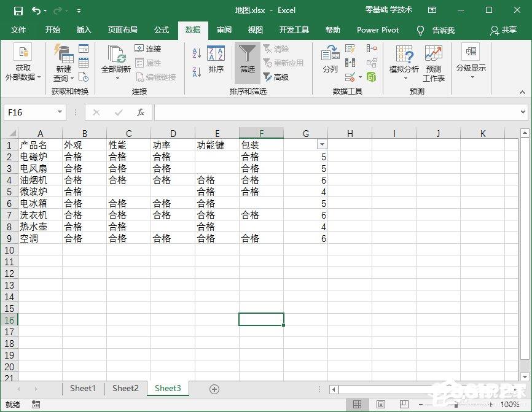Image resolution: width=532 pixels, height=412 pixels.
Task: Click the horizontal scrollbar left arrow
Action: click(334, 389)
